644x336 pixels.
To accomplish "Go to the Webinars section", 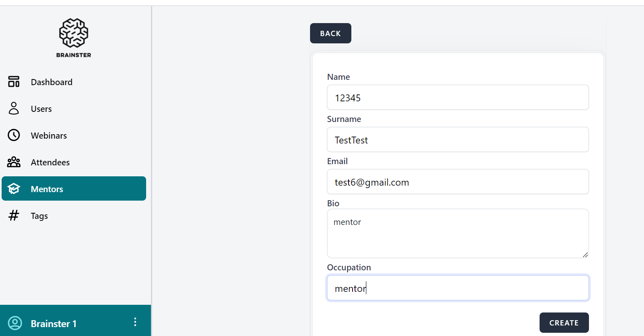I will tap(49, 136).
